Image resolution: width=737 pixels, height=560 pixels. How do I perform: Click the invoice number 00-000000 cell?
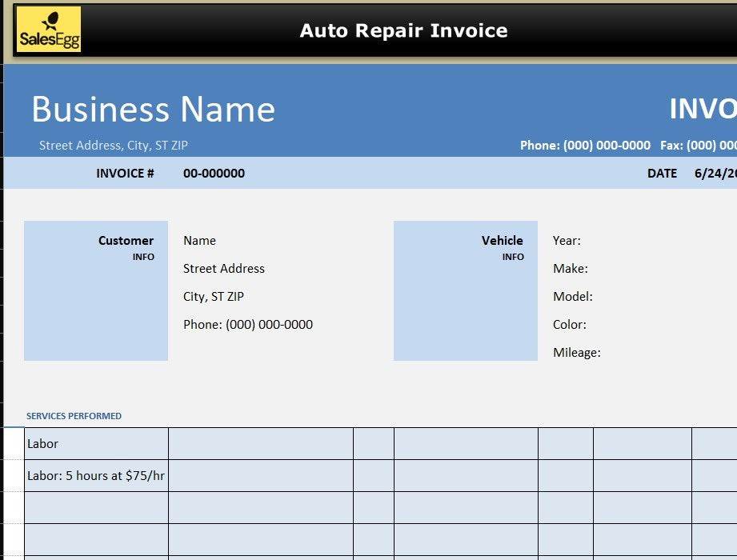214,174
